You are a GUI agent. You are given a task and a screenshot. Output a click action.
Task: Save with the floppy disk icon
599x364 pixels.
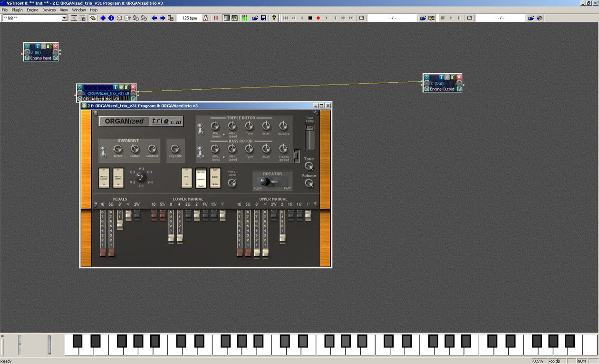[263, 18]
